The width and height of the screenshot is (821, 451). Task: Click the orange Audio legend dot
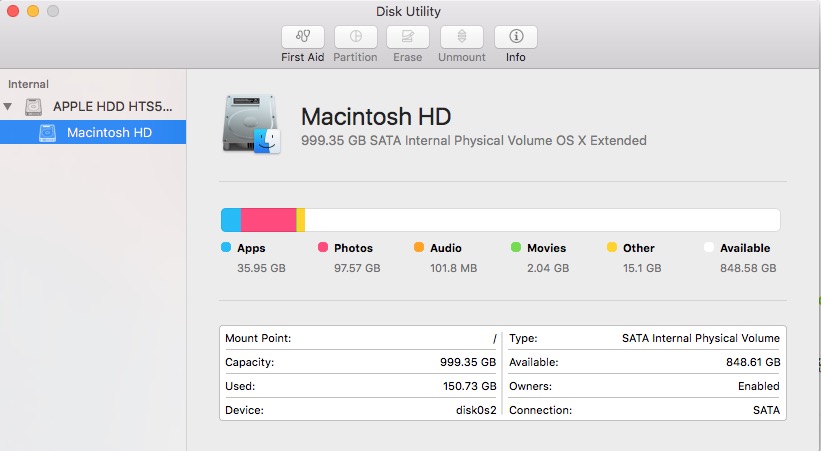(x=419, y=247)
